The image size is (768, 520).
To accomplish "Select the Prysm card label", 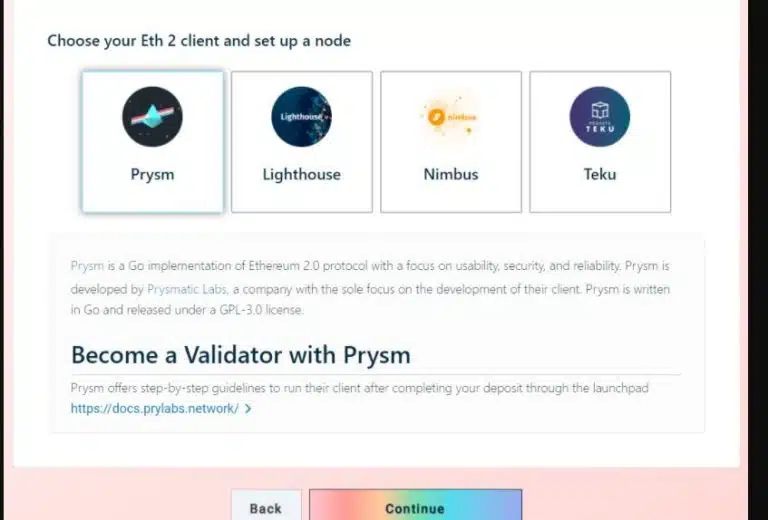I will [x=152, y=175].
